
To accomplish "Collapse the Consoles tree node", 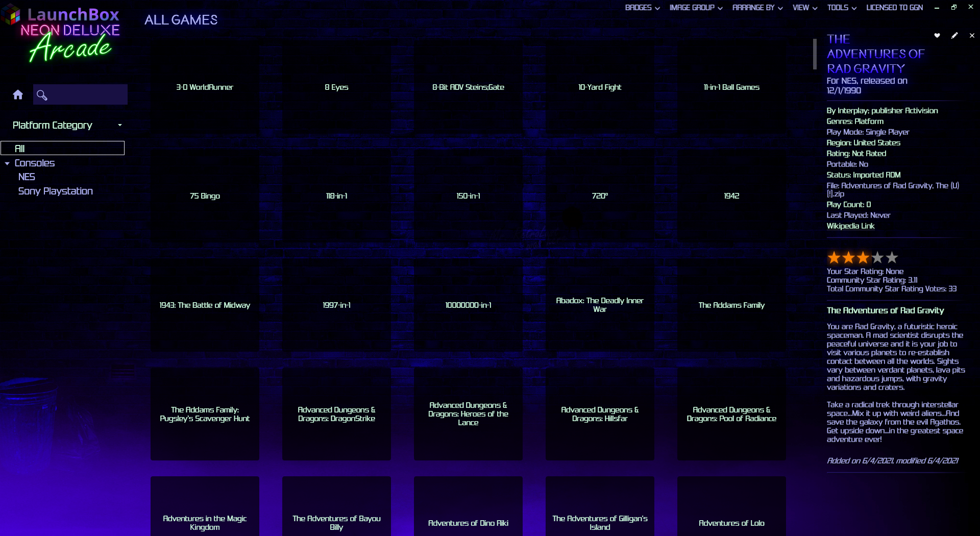I will click(7, 163).
